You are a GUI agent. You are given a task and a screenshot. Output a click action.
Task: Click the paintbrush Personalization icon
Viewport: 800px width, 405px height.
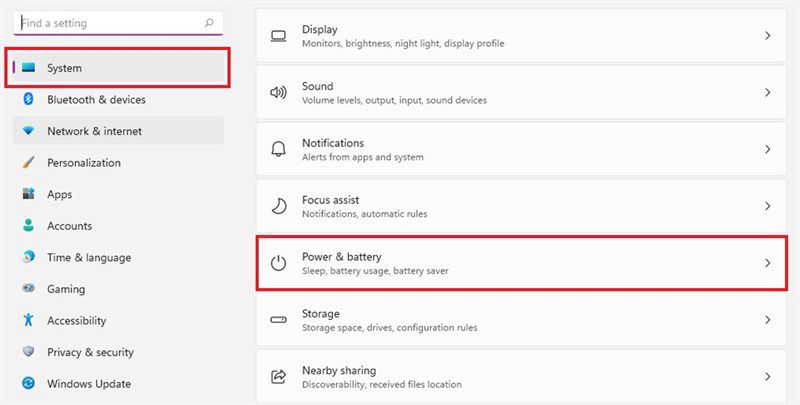(29, 163)
